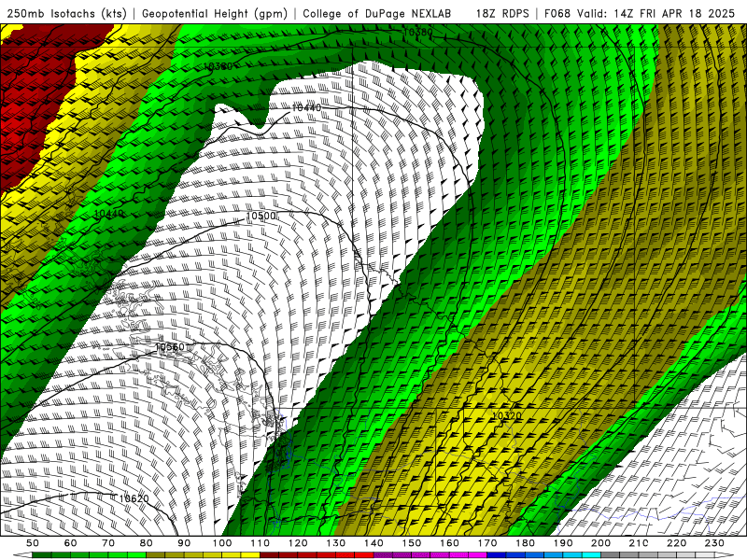Click the 230 knot colorbar label
This screenshot has width=747, height=560.
pyautogui.click(x=714, y=543)
